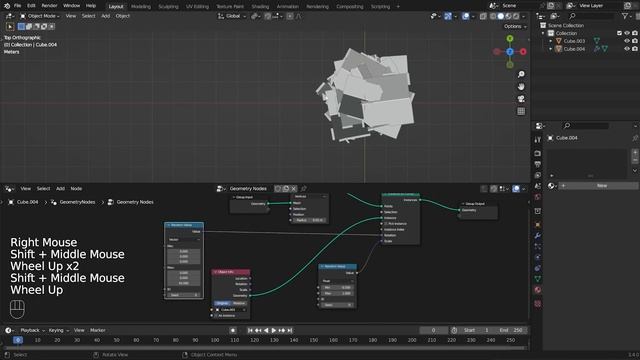Select solid viewport shading mode
Viewport: 640px width, 360px height.
(x=501, y=16)
